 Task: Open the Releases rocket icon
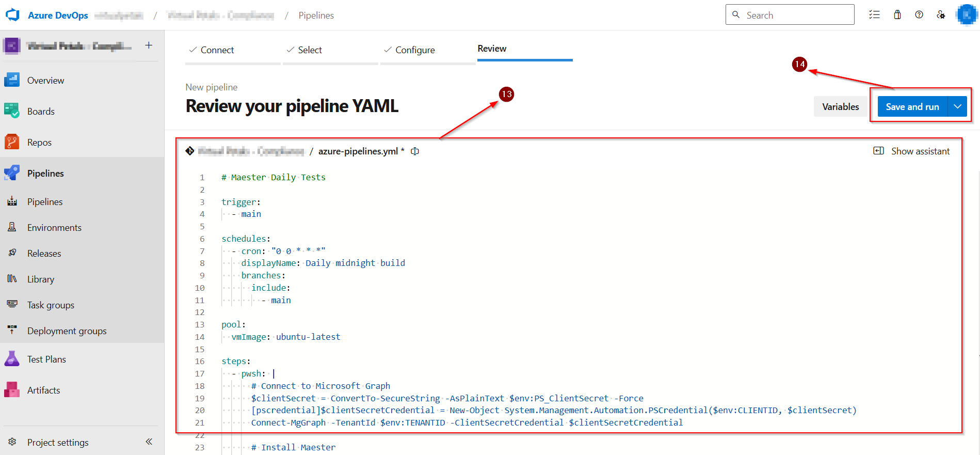click(x=12, y=253)
